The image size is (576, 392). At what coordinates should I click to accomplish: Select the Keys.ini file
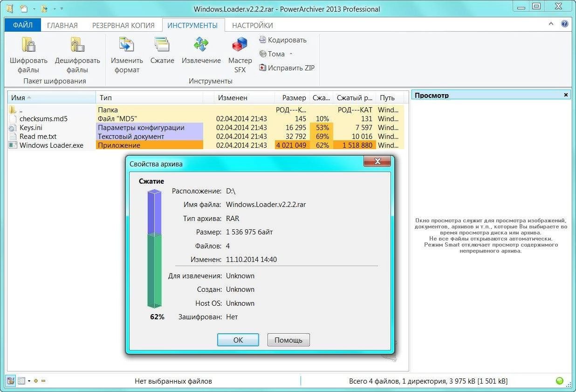[31, 128]
